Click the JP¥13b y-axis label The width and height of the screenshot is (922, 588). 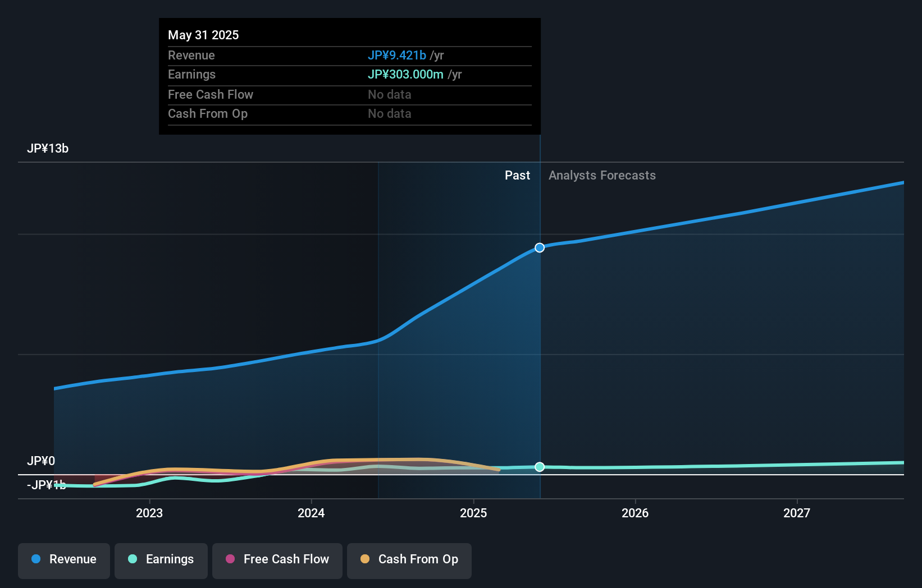pos(48,149)
